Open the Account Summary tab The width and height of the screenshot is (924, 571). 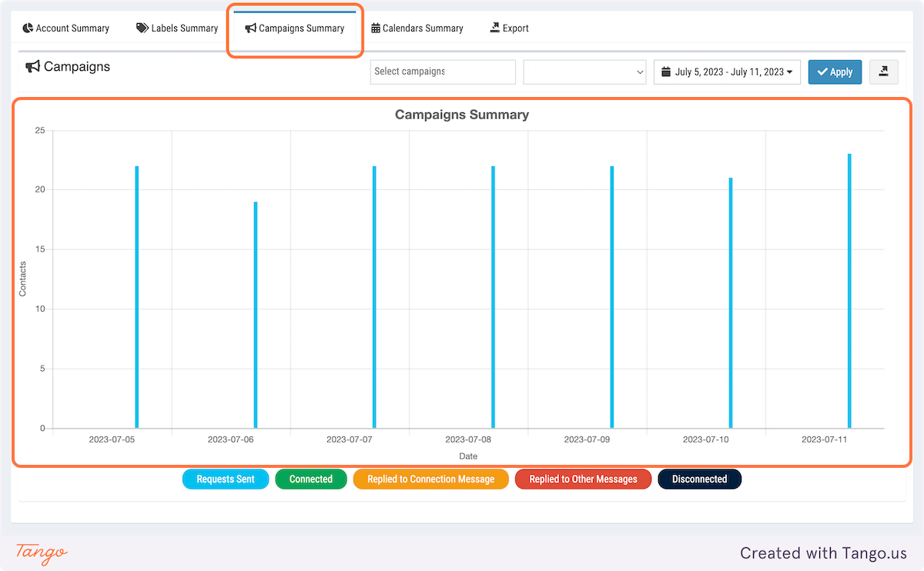pos(65,28)
